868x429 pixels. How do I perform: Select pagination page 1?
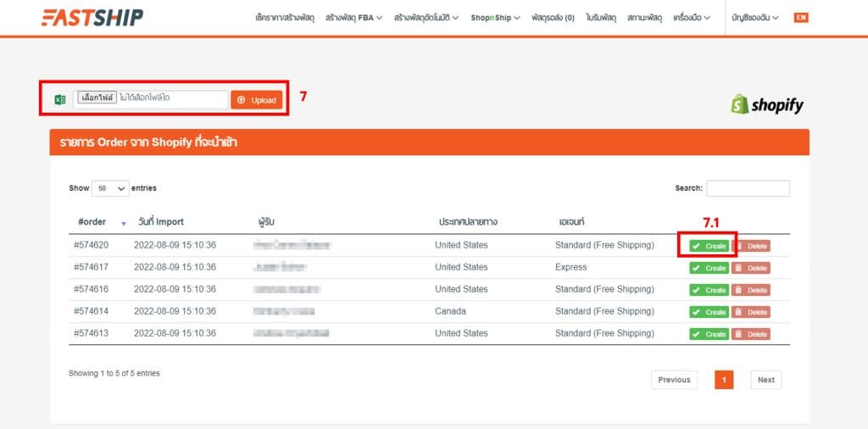tap(724, 380)
